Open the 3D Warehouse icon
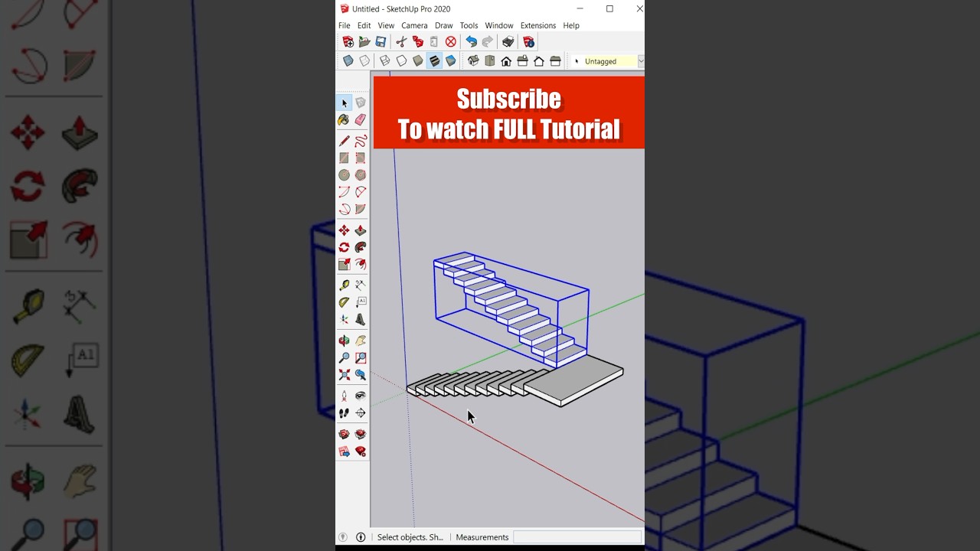 coord(344,434)
